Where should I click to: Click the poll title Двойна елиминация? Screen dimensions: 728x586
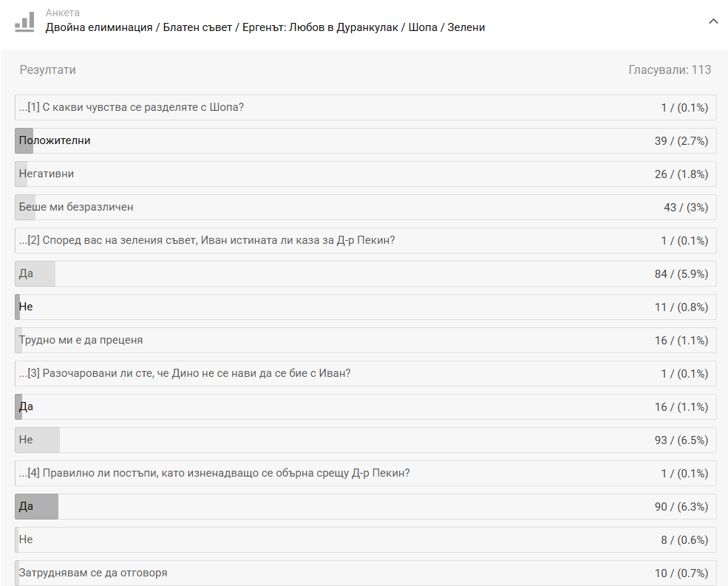click(265, 28)
